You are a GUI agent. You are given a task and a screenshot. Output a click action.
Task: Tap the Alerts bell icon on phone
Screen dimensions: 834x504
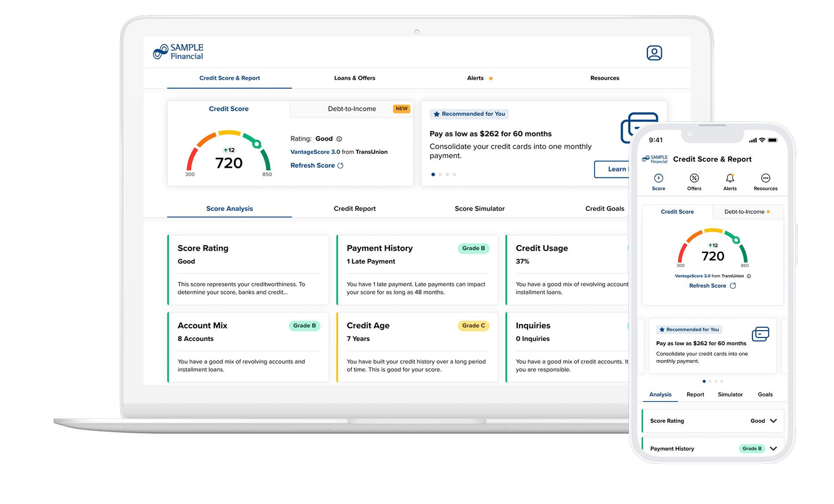(x=730, y=178)
